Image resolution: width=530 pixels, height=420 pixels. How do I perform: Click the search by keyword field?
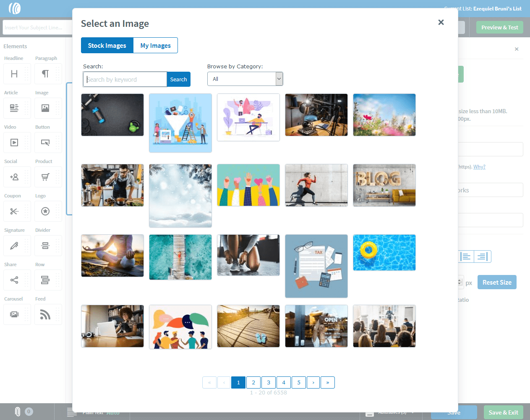(125, 79)
